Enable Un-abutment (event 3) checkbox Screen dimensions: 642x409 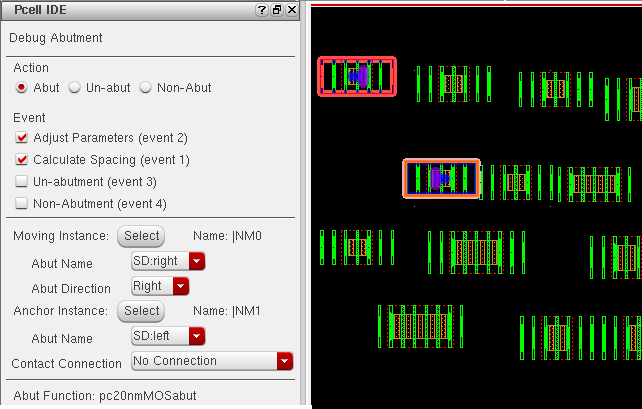pyautogui.click(x=21, y=181)
